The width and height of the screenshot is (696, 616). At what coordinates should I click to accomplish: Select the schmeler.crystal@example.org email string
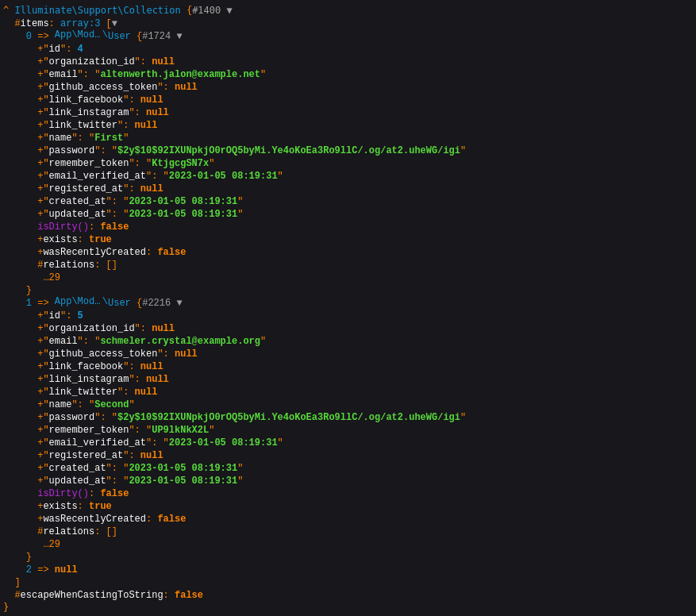coord(180,341)
